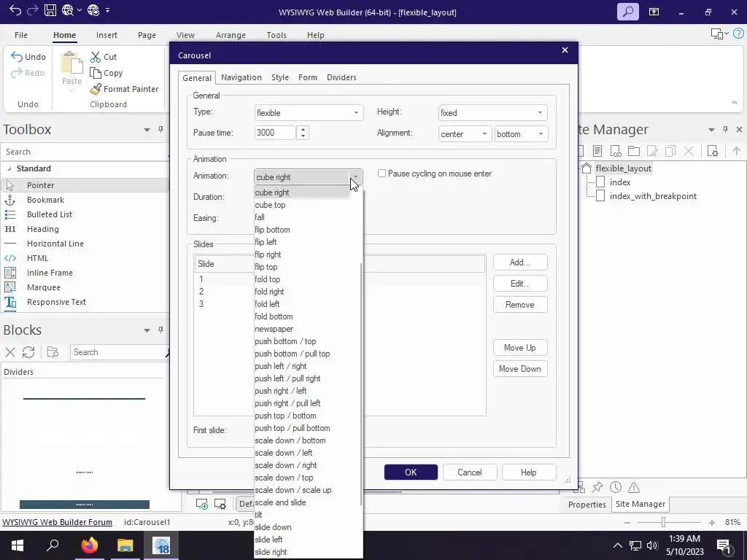Screen dimensions: 747x560
Task: Click the Blocks panel X delete icon
Action: [x=10, y=352]
